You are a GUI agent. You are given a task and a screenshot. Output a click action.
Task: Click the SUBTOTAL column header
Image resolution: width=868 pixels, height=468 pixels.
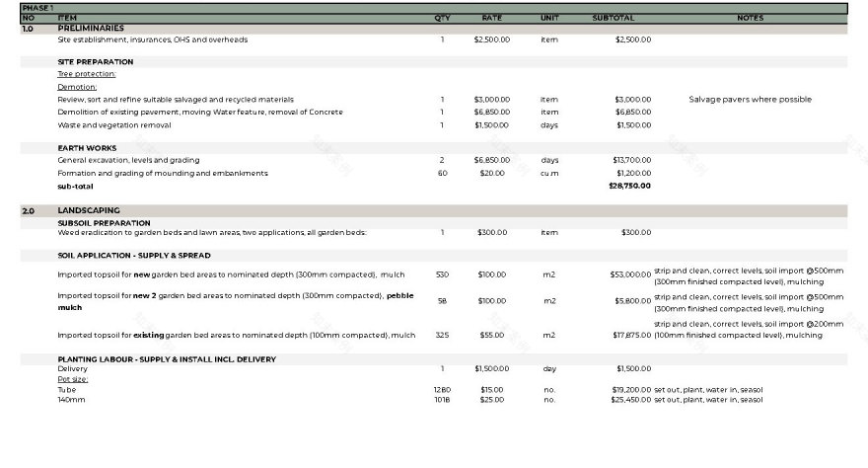614,18
